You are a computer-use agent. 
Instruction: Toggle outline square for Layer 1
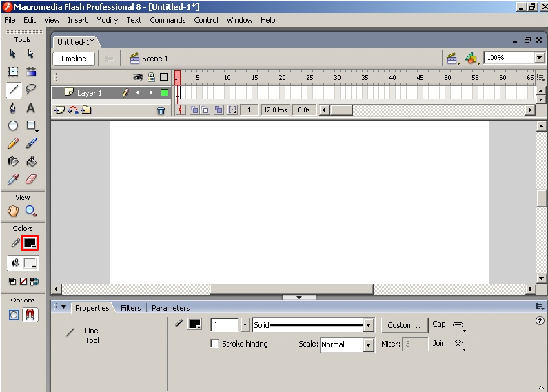point(164,92)
